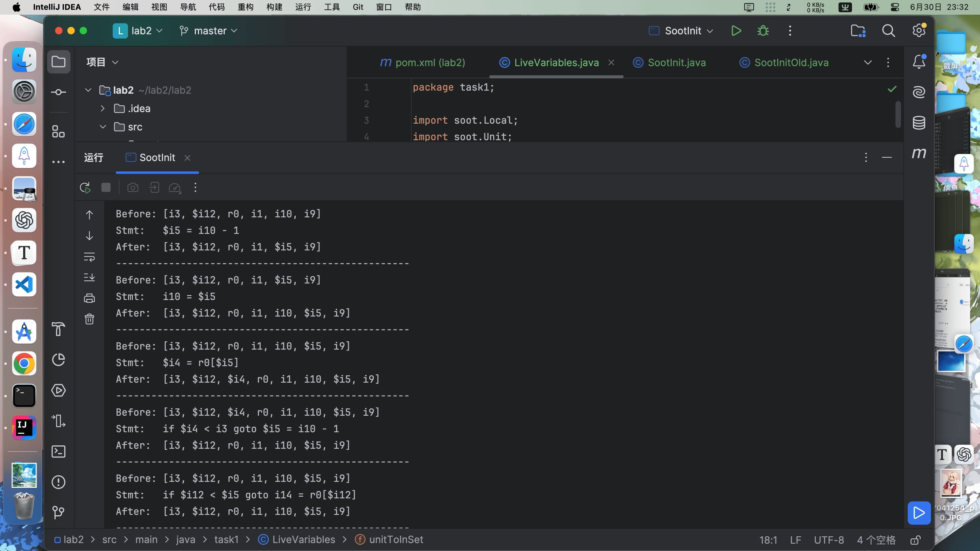Open the Commit tool window
The width and height of the screenshot is (980, 551).
click(x=58, y=92)
